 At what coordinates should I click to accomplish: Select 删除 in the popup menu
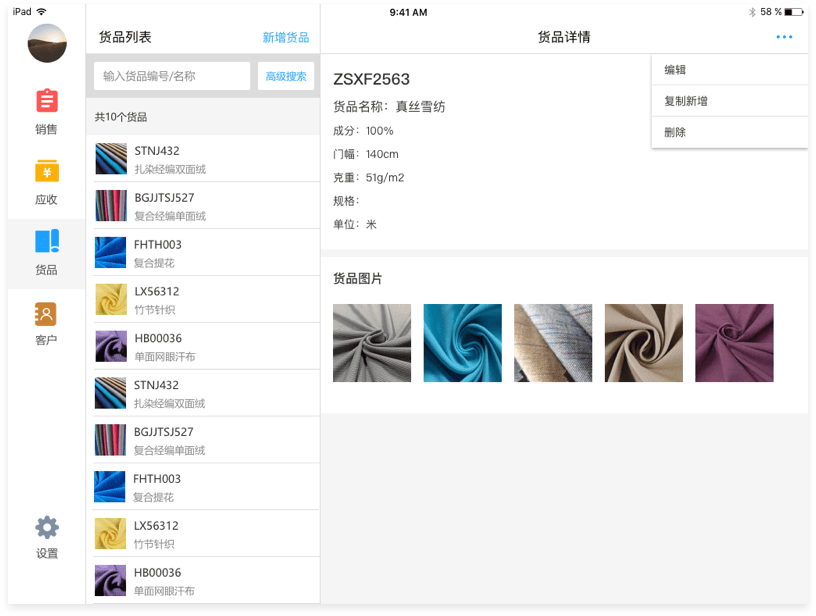pyautogui.click(x=729, y=132)
